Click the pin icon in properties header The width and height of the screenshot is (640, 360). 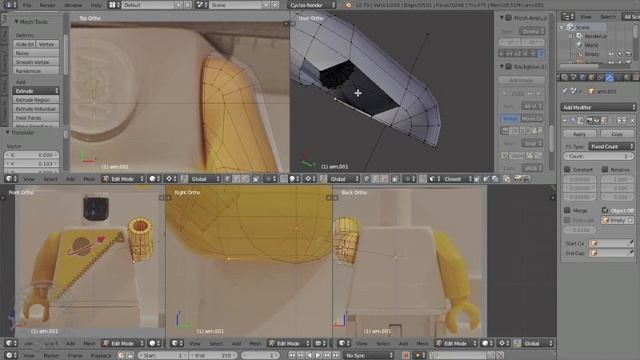coord(565,91)
